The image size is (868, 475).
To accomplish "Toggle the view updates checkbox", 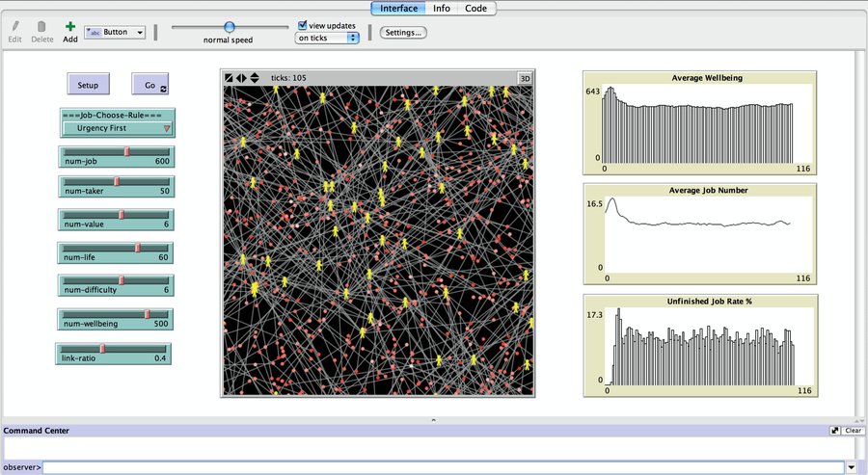I will coord(302,25).
